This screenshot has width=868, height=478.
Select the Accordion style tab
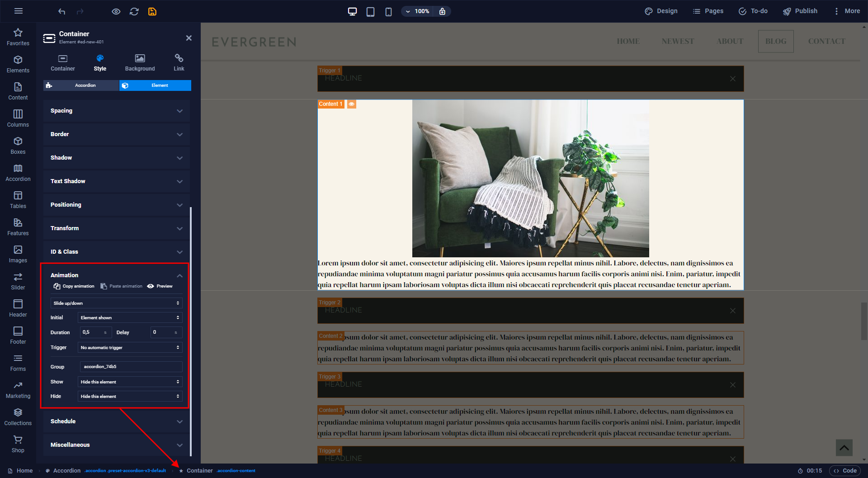pos(81,85)
